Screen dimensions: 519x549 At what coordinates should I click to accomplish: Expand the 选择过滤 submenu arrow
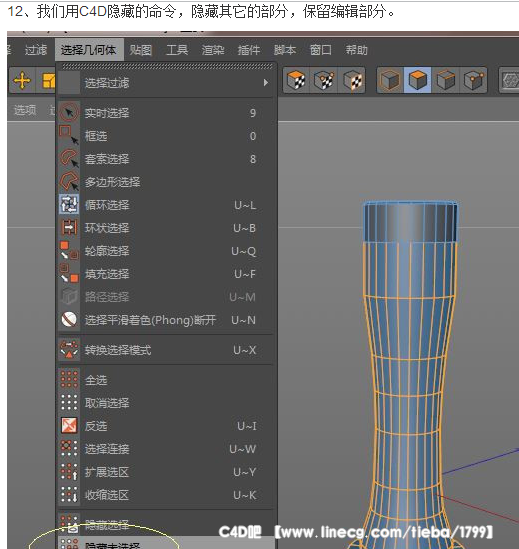tap(266, 83)
